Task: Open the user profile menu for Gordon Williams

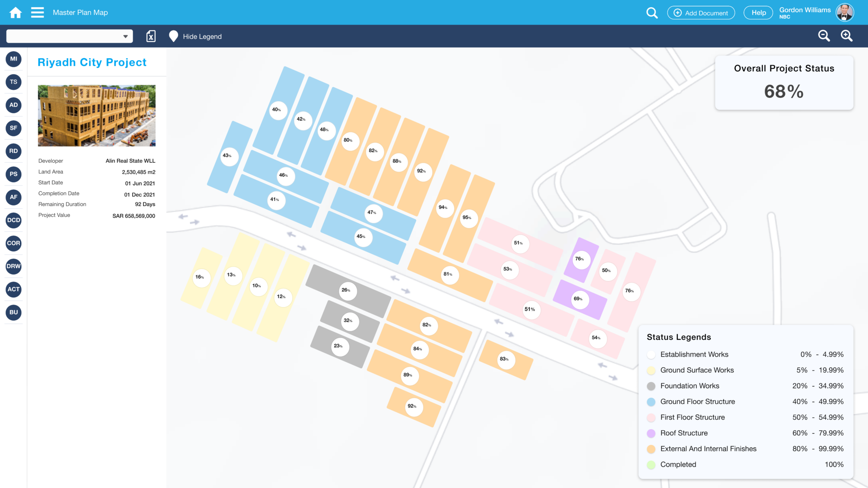Action: coord(844,12)
